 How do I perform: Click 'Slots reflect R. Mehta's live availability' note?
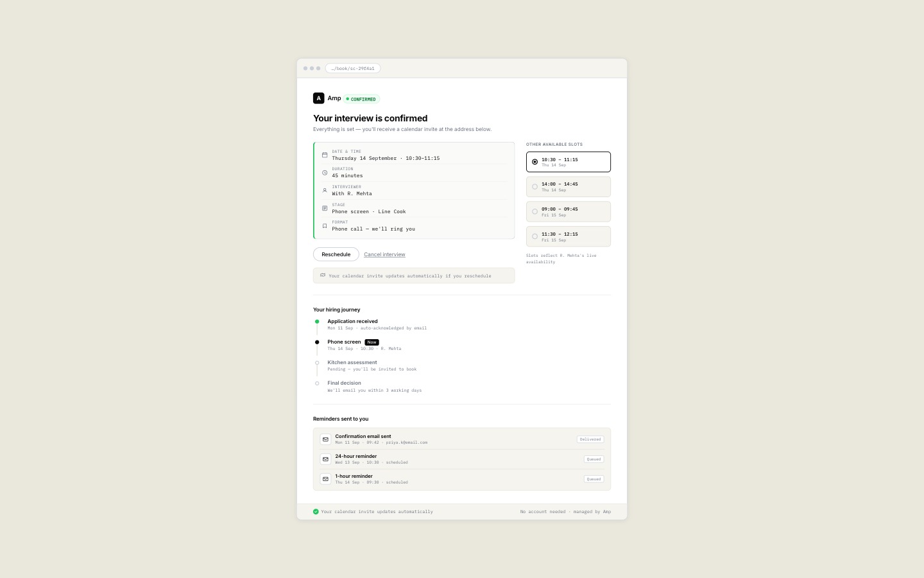[561, 259]
